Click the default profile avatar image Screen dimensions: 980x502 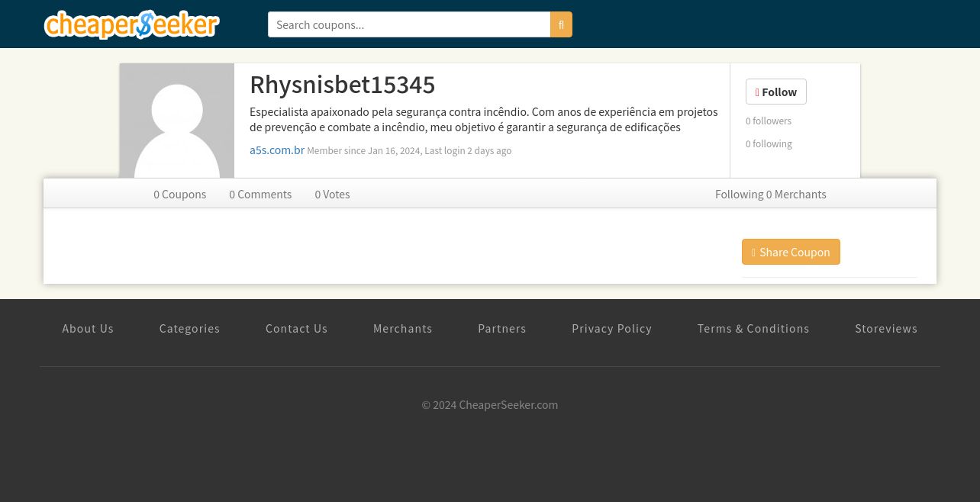click(x=177, y=121)
